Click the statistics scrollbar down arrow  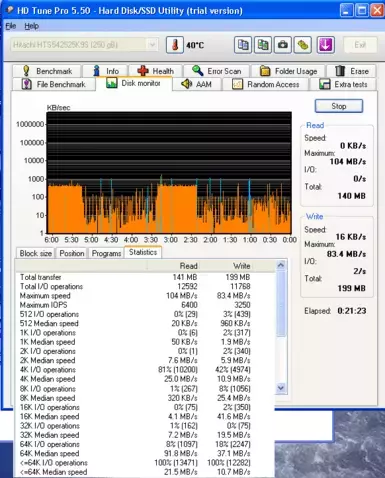[281, 388]
